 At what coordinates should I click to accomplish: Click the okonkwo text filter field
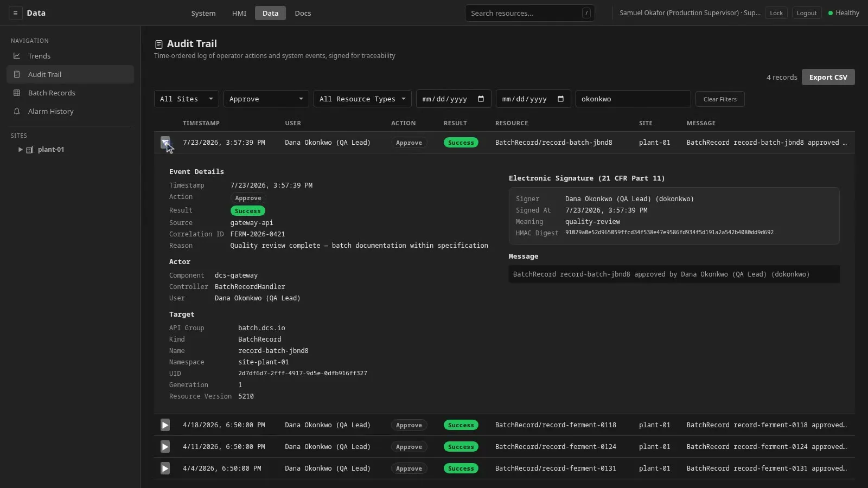click(633, 99)
